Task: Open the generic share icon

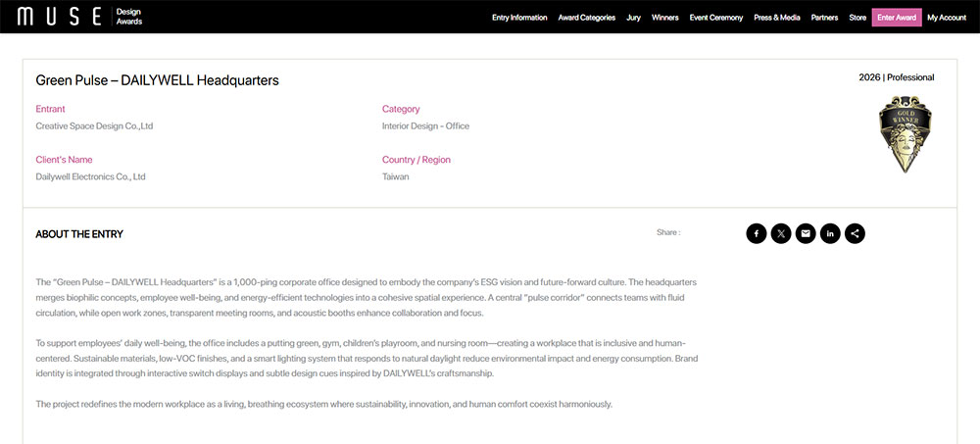Action: coord(855,234)
